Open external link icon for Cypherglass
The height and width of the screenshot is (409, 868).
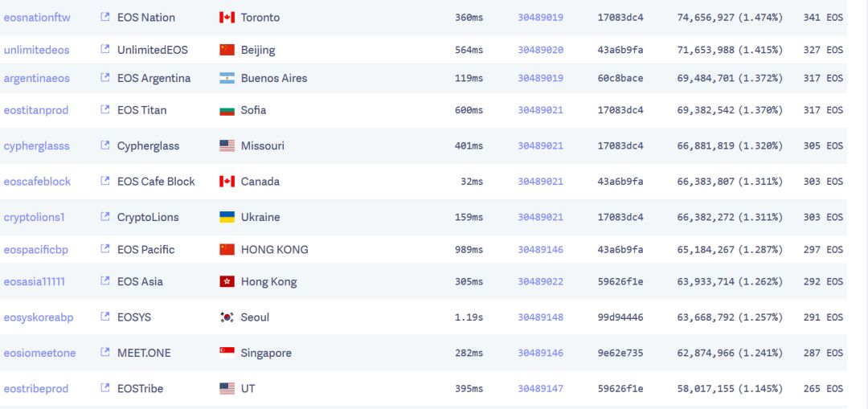coord(104,145)
